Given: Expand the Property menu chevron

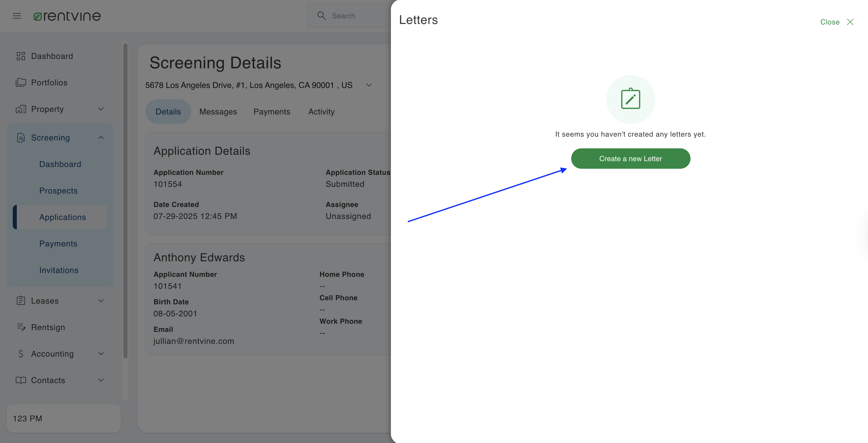Looking at the screenshot, I should [x=101, y=109].
